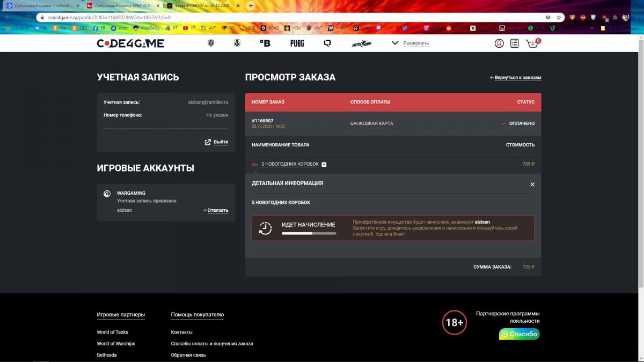Click the Игровые партнеры footer heading
Screen dimensions: 644x362
tap(121, 314)
